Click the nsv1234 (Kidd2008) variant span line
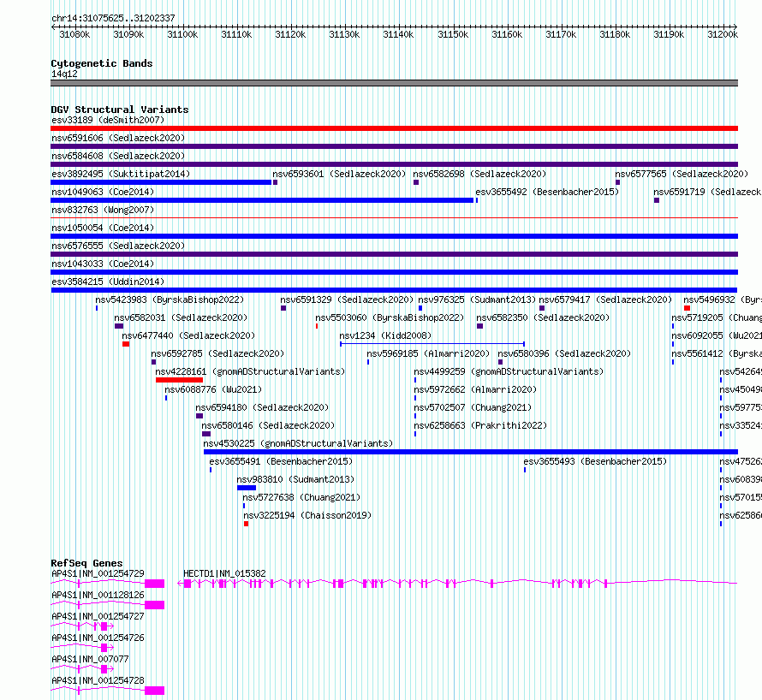Image resolution: width=762 pixels, height=700 pixels. [432, 344]
